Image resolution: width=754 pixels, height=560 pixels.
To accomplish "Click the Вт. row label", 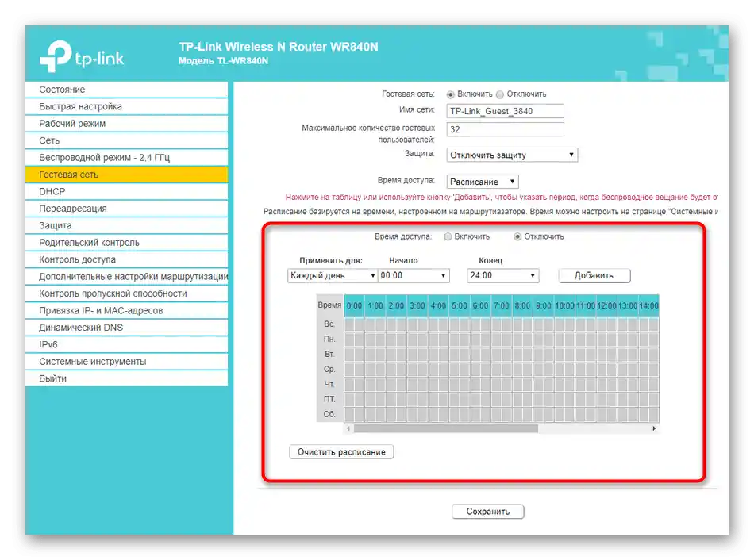I will pos(329,354).
